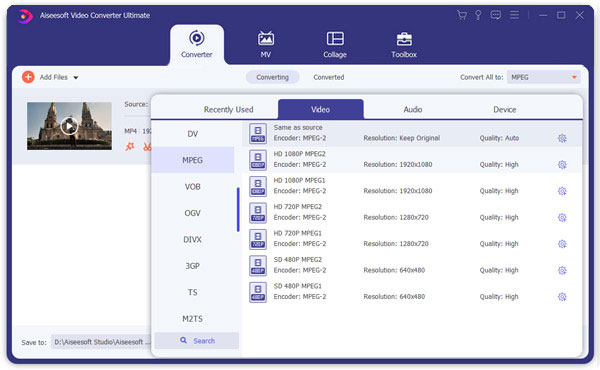Click 'Quality: Auto' text
This screenshot has width=600, height=370.
pos(499,138)
